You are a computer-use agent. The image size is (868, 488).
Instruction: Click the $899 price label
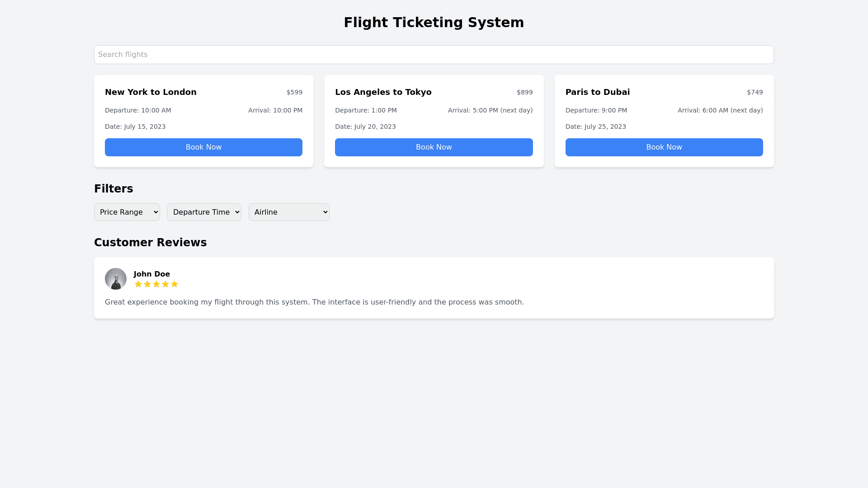(x=524, y=93)
